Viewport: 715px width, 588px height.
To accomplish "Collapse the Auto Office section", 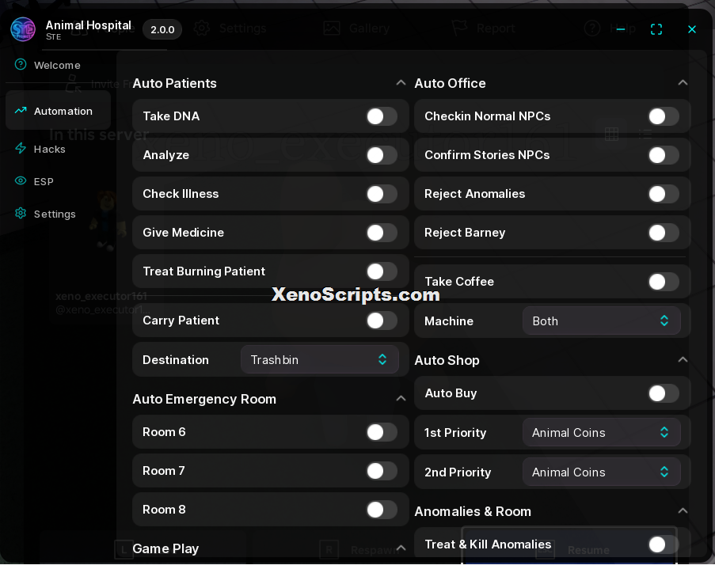I will point(683,83).
